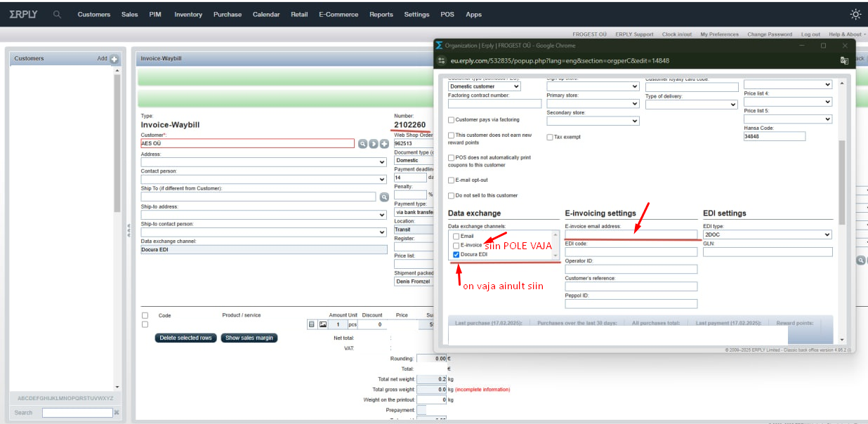
Task: Click the customer search magnifier icon beside AES OÜ
Action: pyautogui.click(x=363, y=143)
